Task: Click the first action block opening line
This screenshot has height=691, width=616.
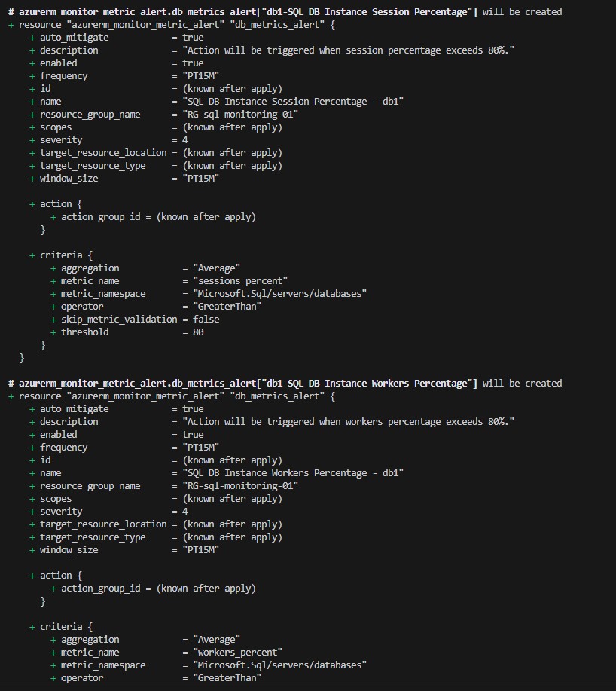Action: tap(56, 204)
